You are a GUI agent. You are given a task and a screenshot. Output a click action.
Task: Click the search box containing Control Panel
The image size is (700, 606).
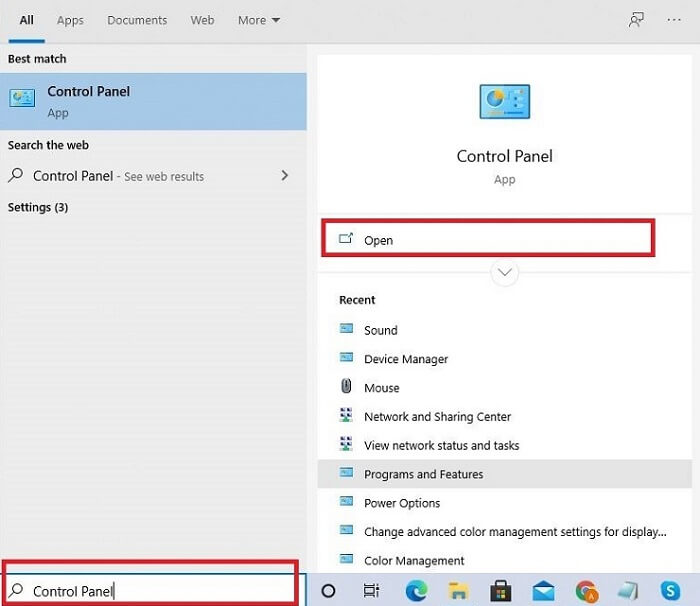(x=150, y=590)
